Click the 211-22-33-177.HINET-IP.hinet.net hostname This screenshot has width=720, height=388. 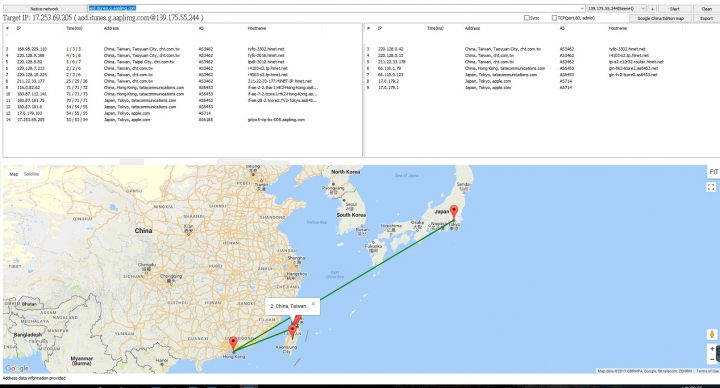click(x=279, y=81)
